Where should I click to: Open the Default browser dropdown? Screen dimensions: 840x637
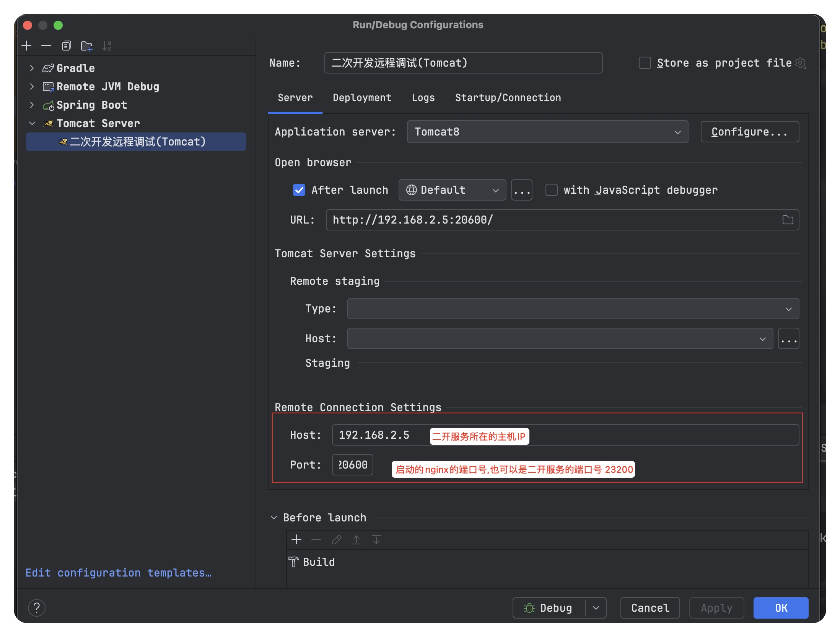[452, 190]
